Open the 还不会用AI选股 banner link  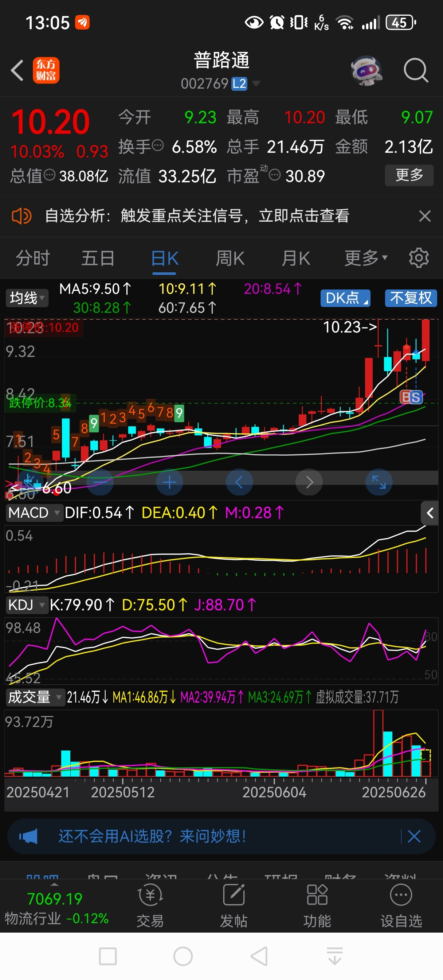click(x=152, y=836)
